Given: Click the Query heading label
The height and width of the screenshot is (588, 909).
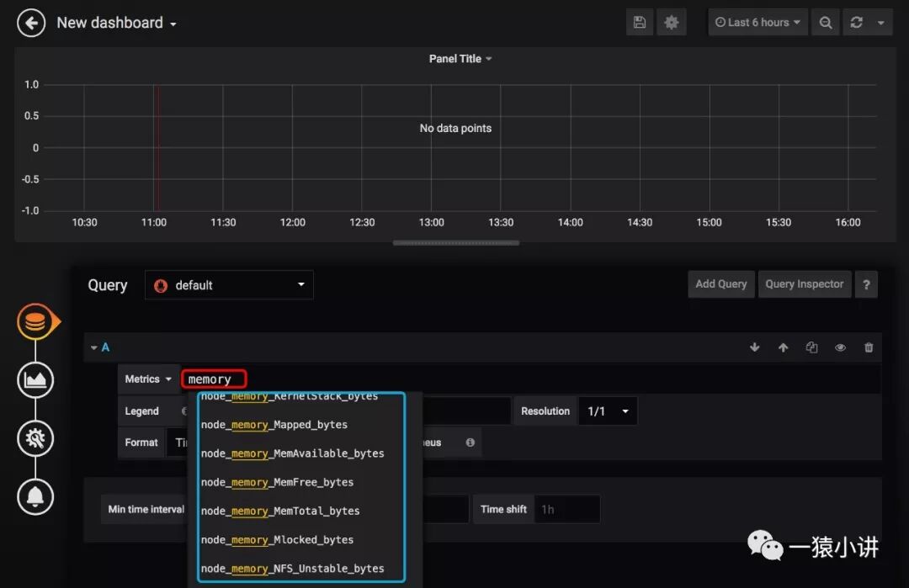Looking at the screenshot, I should (107, 285).
